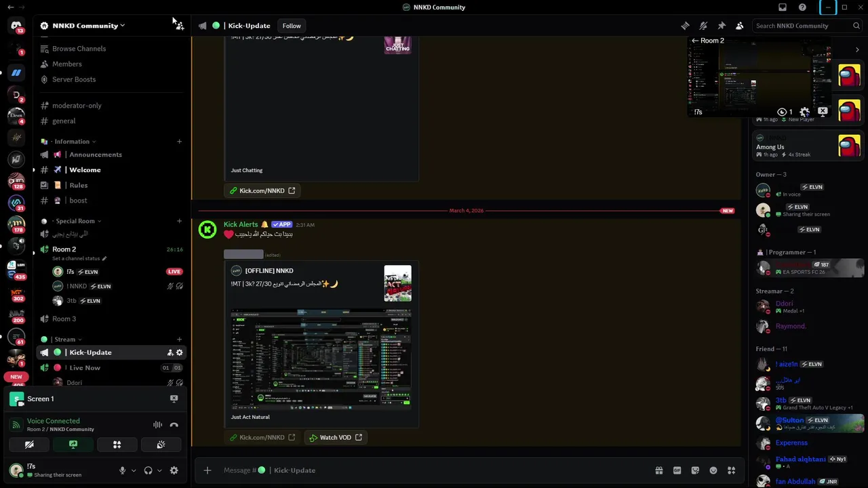Open the Help icon in title bar

click(x=802, y=7)
